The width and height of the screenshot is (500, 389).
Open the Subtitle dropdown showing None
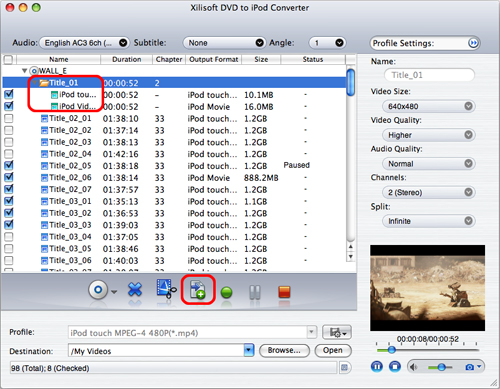224,43
